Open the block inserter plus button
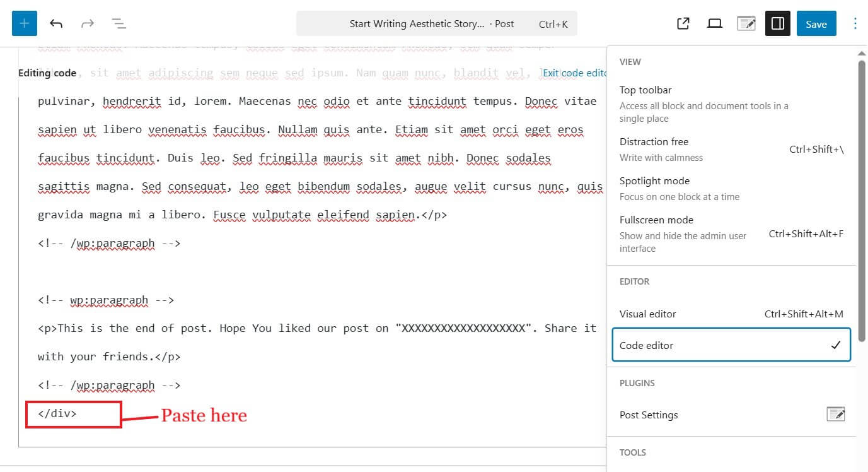The width and height of the screenshot is (868, 472). point(25,23)
